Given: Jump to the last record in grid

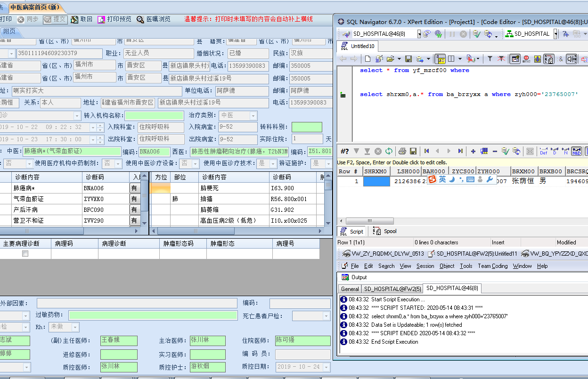Looking at the screenshot, I should pyautogui.click(x=460, y=151).
